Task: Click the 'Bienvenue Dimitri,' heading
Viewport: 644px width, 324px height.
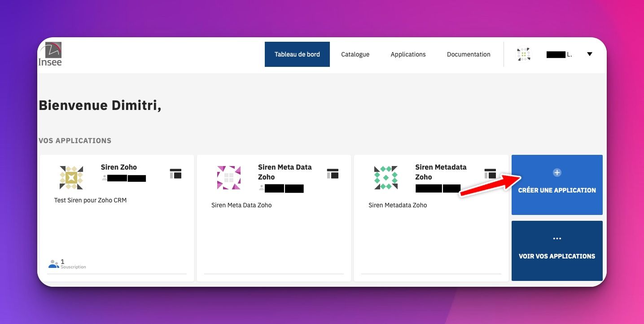Action: point(100,105)
